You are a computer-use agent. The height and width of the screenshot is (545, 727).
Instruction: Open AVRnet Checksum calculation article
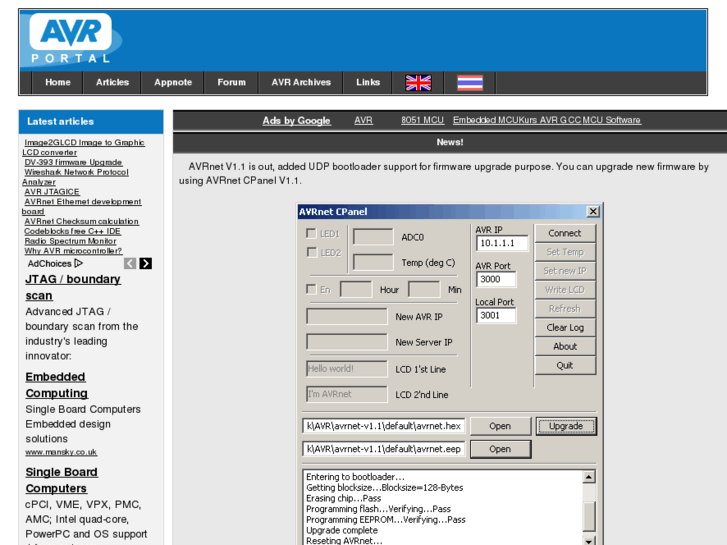tap(82, 221)
